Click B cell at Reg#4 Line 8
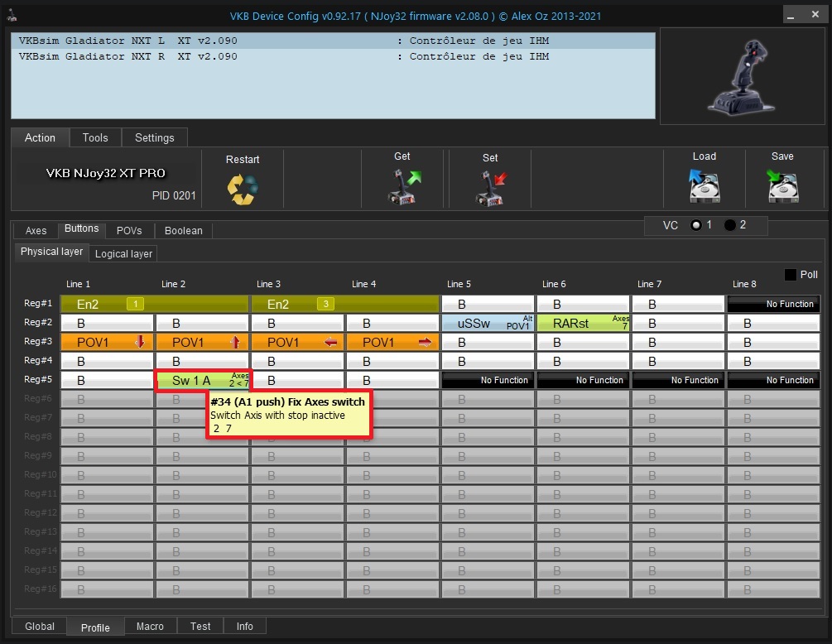 pyautogui.click(x=773, y=361)
